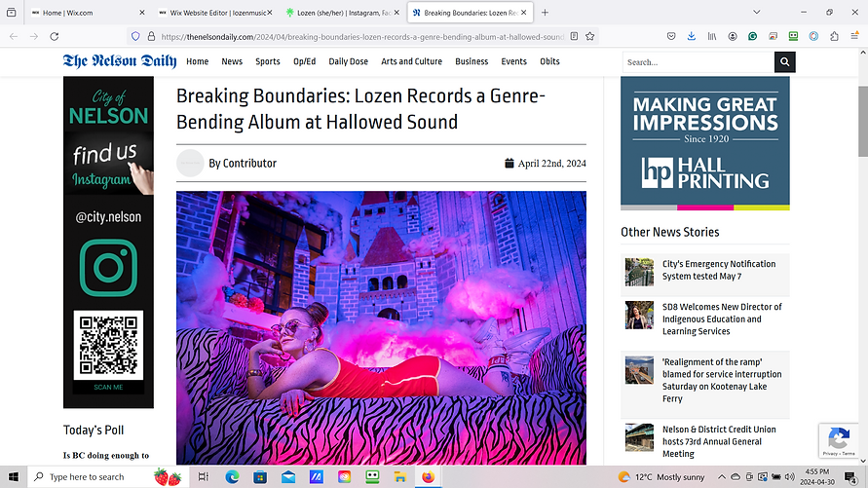868x488 pixels.
Task: Open the Grammarly extension icon
Action: pyautogui.click(x=752, y=36)
